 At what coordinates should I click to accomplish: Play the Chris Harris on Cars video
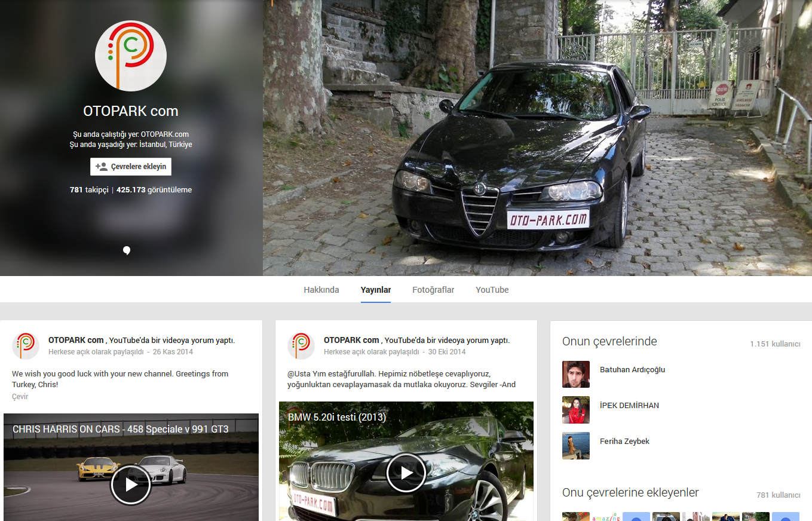coord(130,484)
